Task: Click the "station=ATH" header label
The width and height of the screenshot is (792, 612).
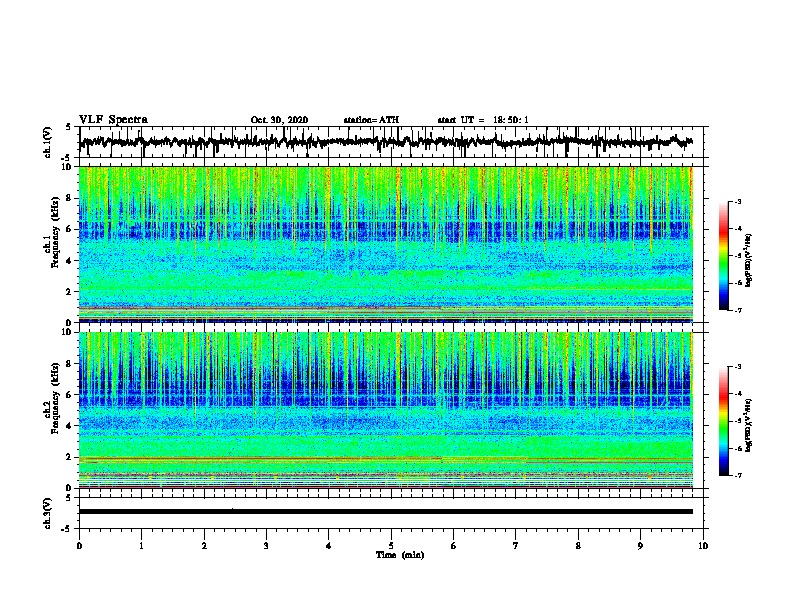Action: click(371, 120)
